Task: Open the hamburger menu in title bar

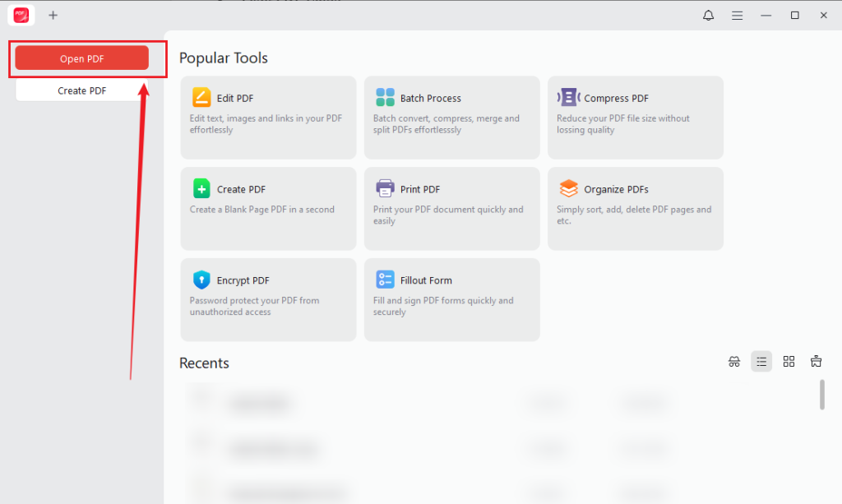Action: (738, 16)
